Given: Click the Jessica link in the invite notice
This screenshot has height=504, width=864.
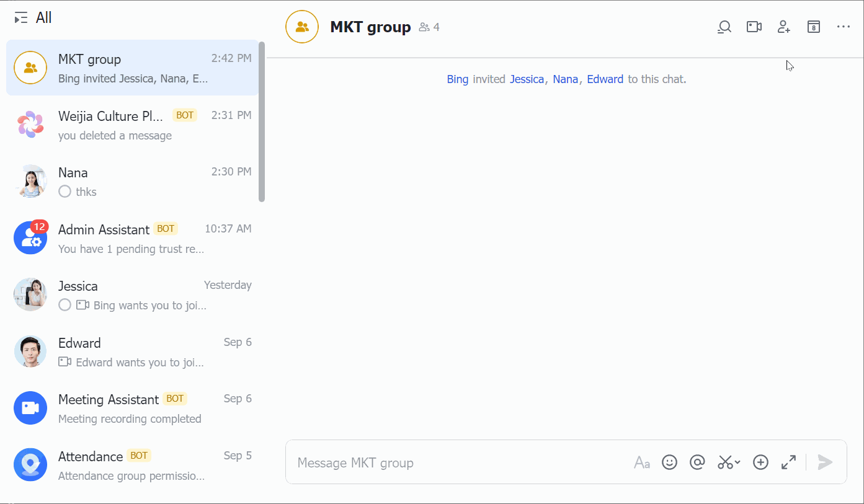Looking at the screenshot, I should 527,79.
